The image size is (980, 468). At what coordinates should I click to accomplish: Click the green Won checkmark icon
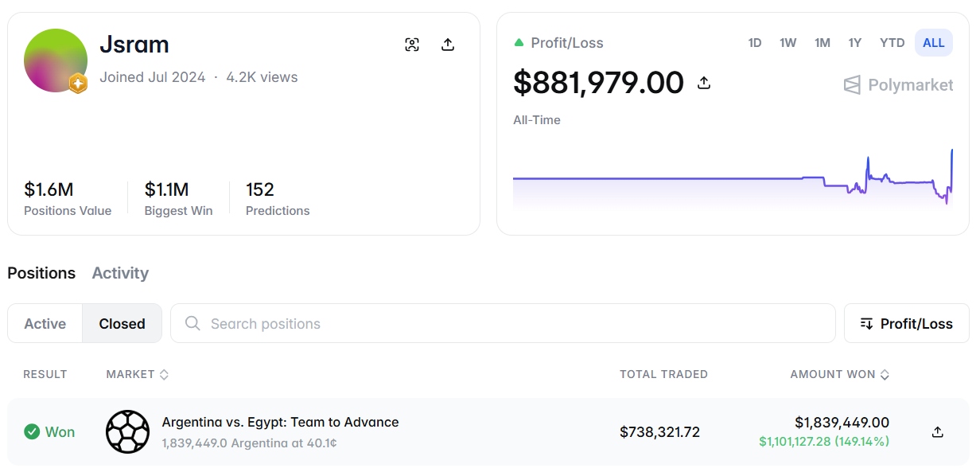tap(32, 432)
